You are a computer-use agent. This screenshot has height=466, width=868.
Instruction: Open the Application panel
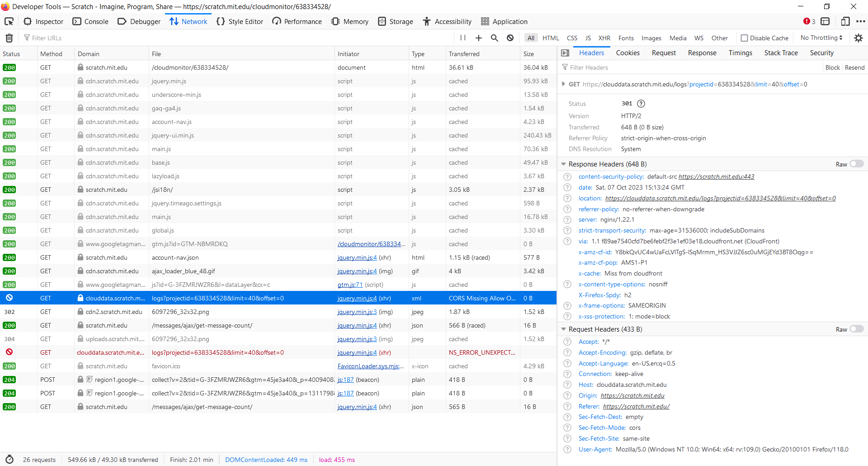(x=504, y=21)
